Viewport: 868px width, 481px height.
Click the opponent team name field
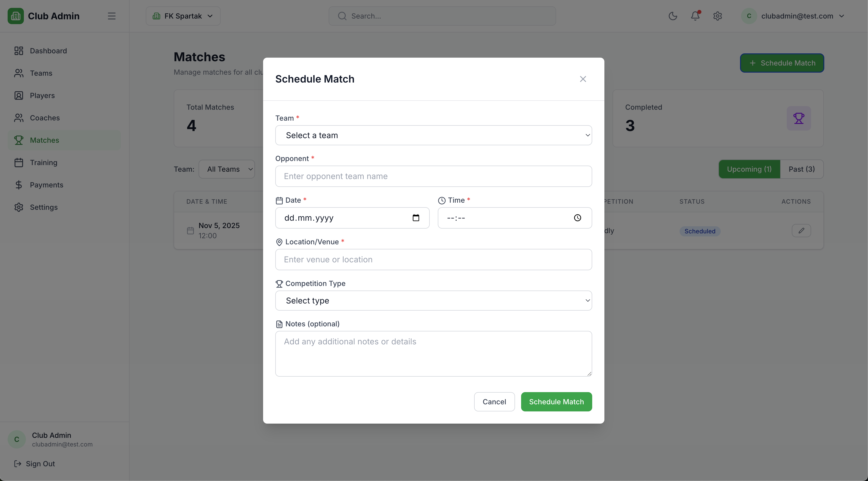coord(433,176)
